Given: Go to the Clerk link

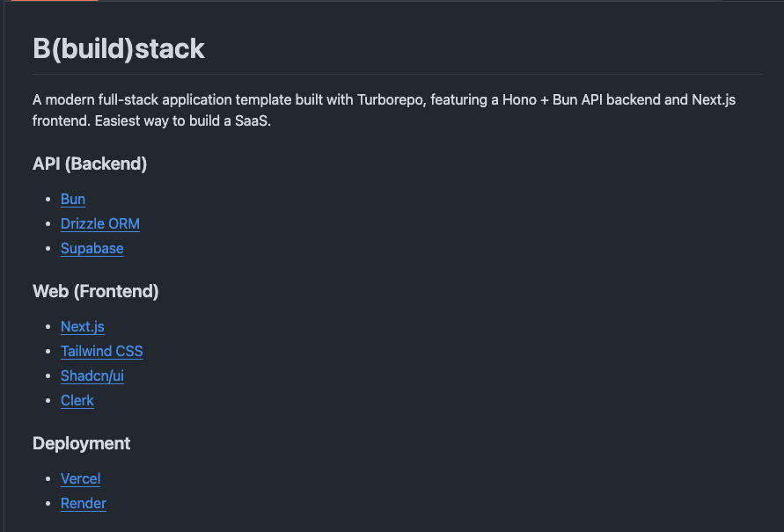Looking at the screenshot, I should pyautogui.click(x=77, y=400).
